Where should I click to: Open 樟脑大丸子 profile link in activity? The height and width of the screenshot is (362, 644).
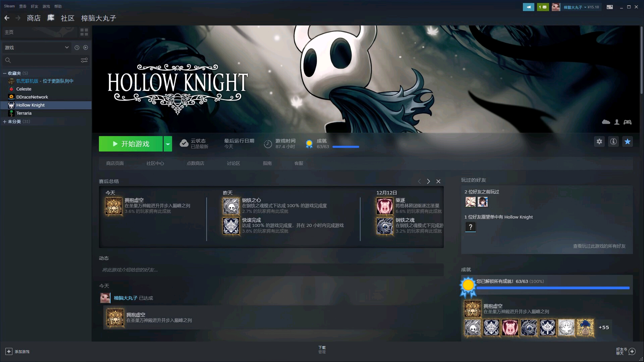pyautogui.click(x=125, y=298)
